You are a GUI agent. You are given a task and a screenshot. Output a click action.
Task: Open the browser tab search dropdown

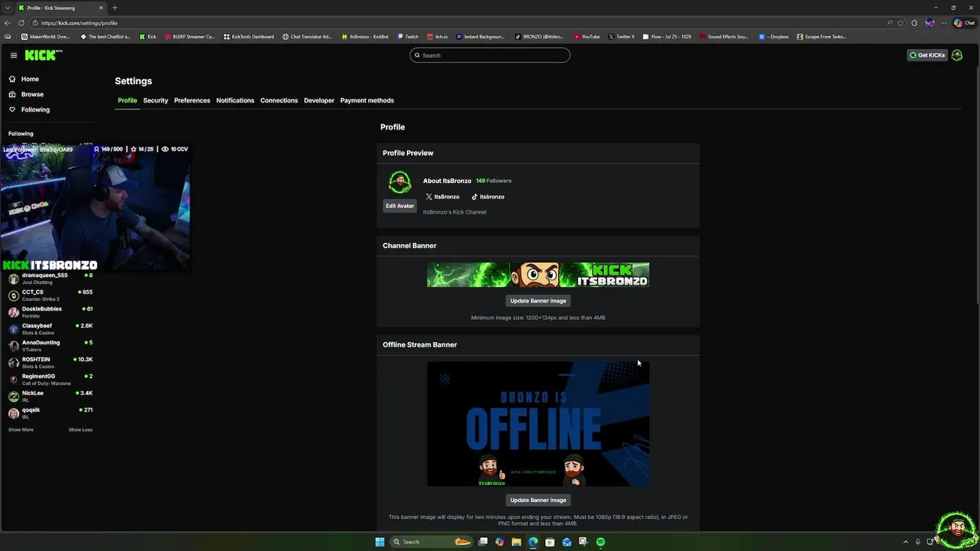8,8
